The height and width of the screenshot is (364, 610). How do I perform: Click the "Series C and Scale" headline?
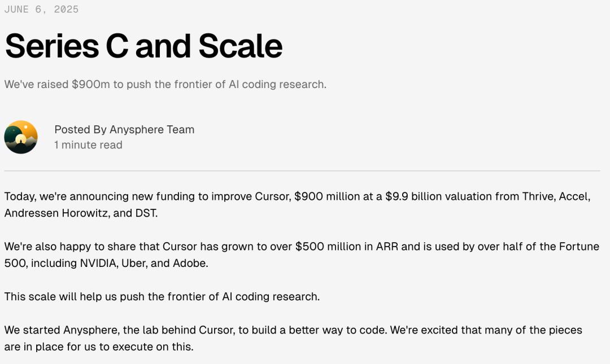point(143,46)
